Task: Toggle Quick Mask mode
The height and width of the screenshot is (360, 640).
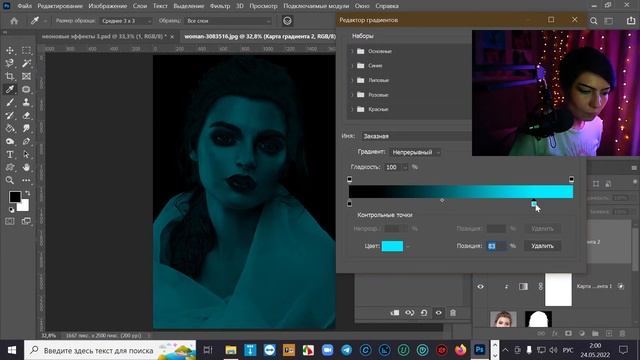Action: point(10,221)
